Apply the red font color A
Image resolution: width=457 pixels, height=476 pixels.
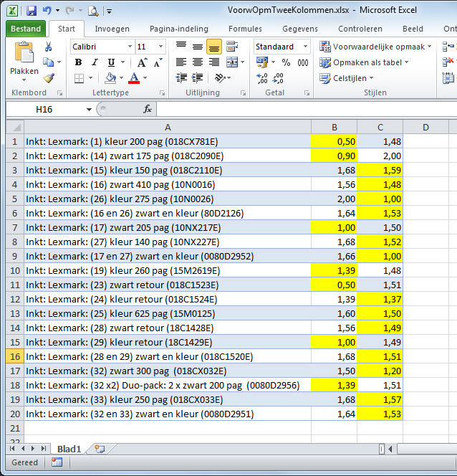[134, 78]
